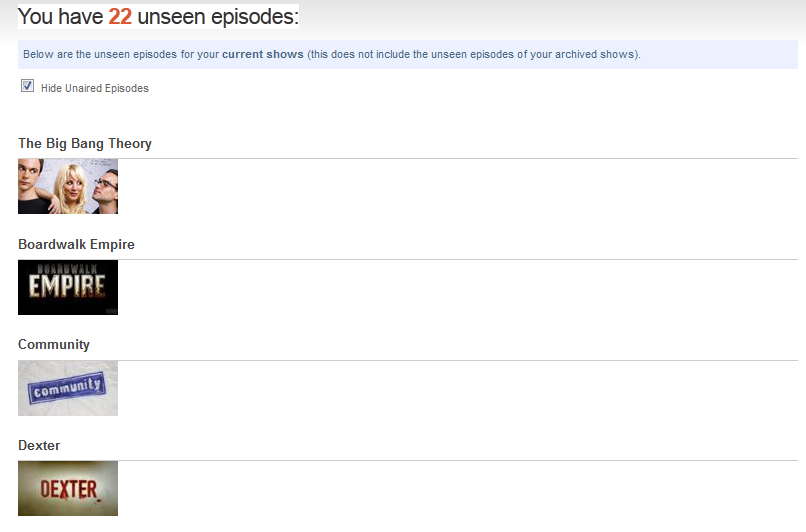Click the Dexter blood-red logo thumbnail
Viewport: 806px width, 532px height.
coord(68,488)
